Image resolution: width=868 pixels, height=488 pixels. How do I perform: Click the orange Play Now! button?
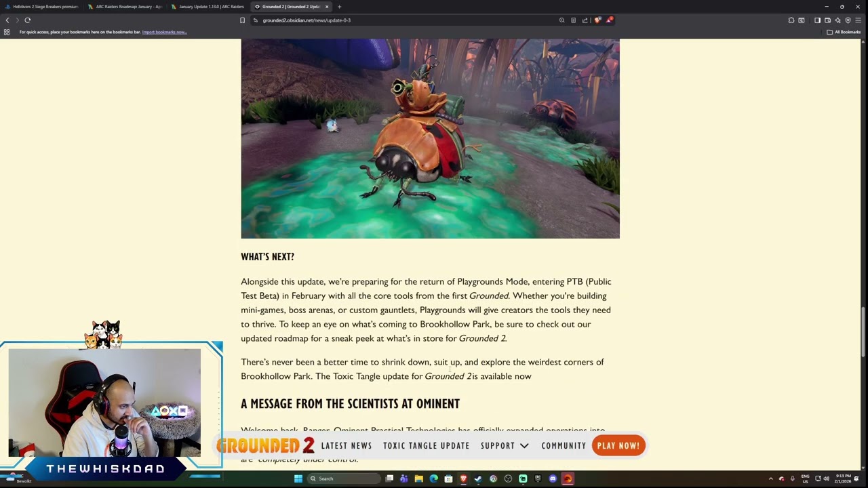point(618,445)
